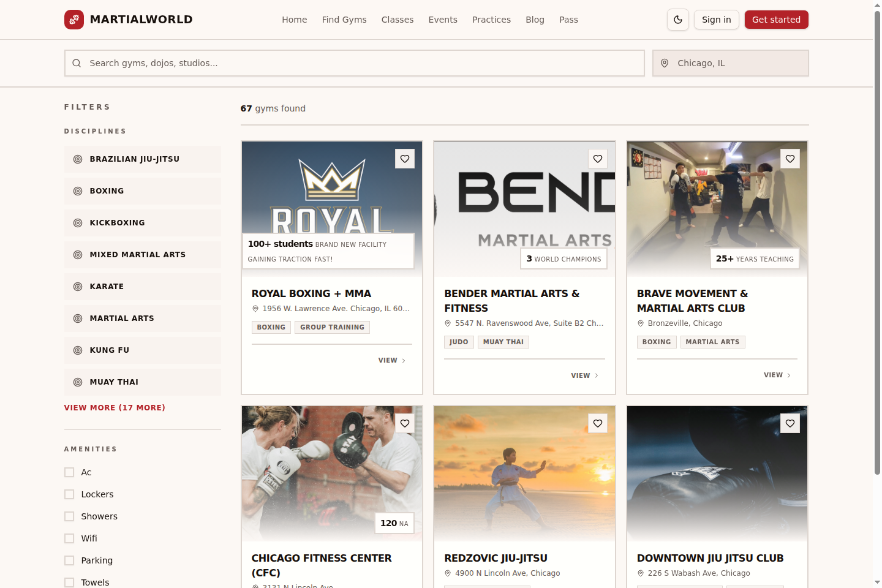Favorite Chicago Fitness Center with heart icon

[405, 423]
